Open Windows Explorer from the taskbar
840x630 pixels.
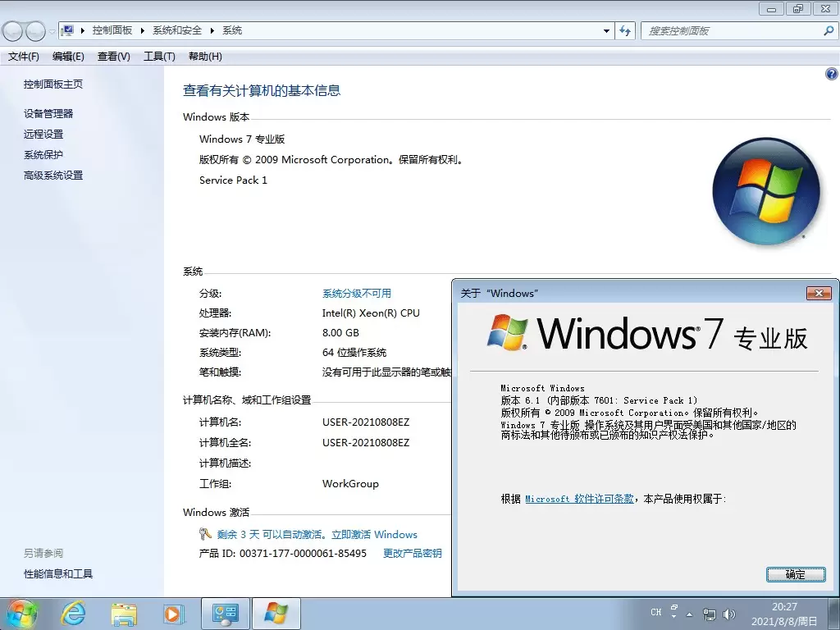coord(124,614)
